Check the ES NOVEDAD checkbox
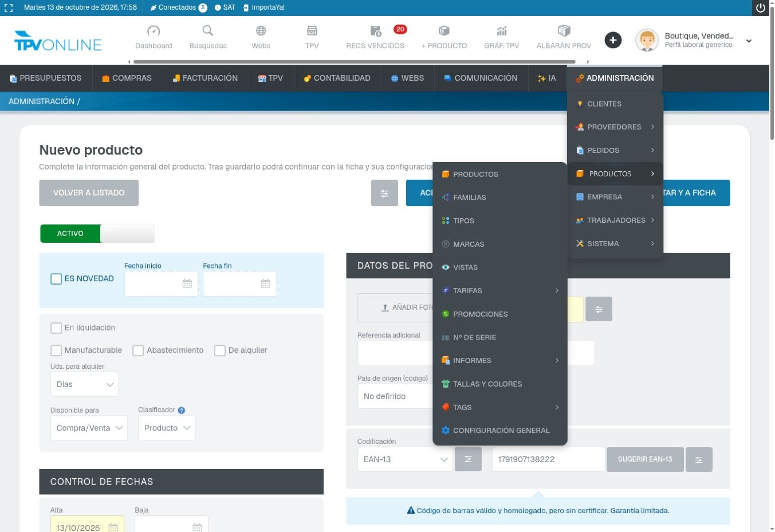The width and height of the screenshot is (775, 532). (x=56, y=279)
